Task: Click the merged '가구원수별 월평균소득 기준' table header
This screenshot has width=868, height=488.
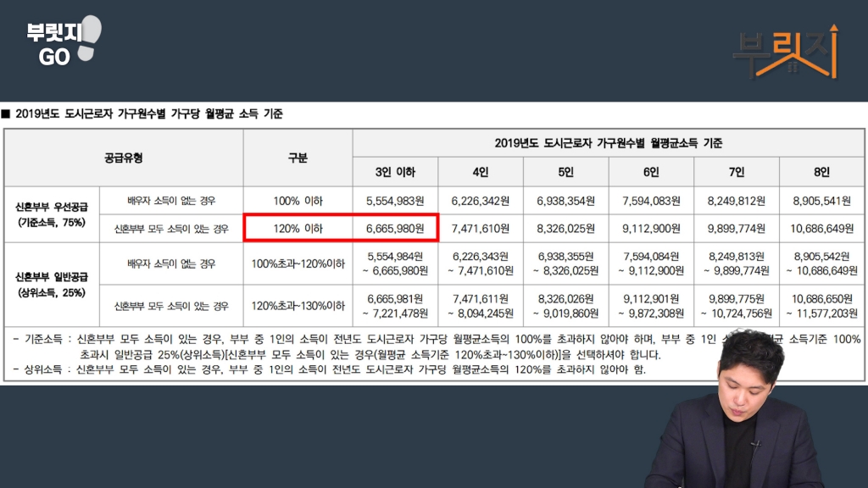Action: click(608, 143)
